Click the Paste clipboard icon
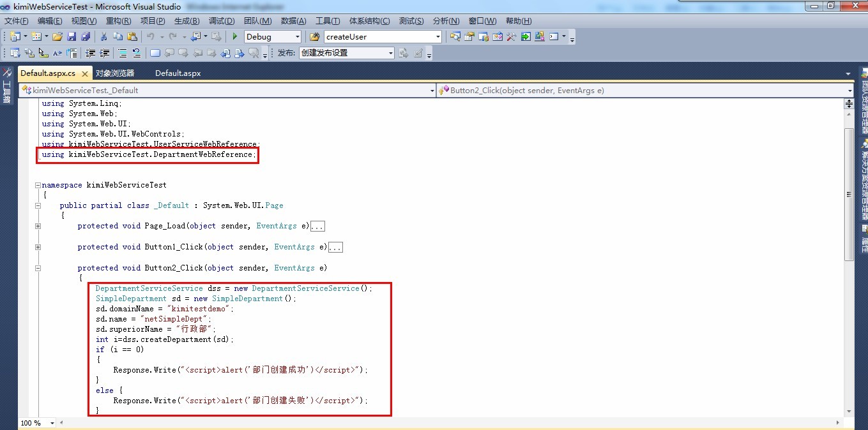This screenshot has width=868, height=430. (x=132, y=36)
